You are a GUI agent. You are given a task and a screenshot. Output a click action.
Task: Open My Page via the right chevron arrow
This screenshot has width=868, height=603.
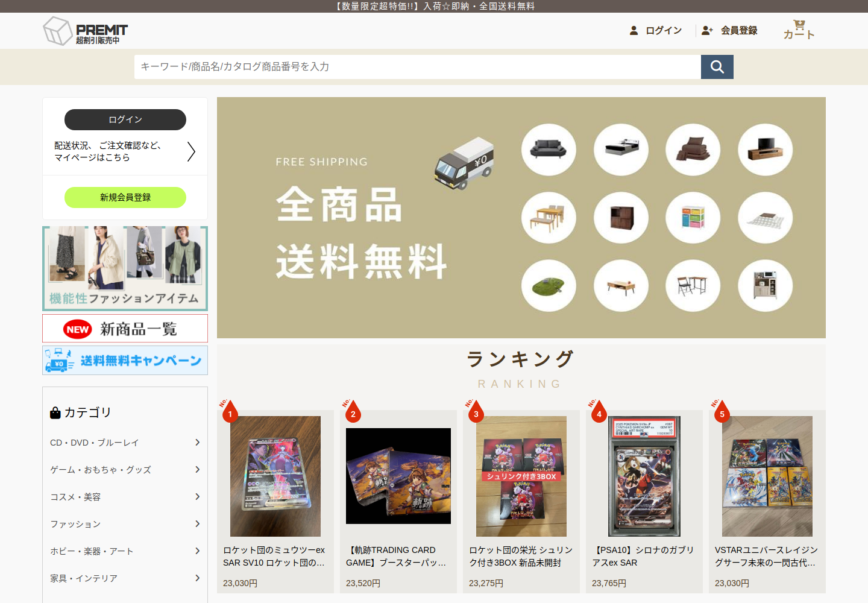191,151
